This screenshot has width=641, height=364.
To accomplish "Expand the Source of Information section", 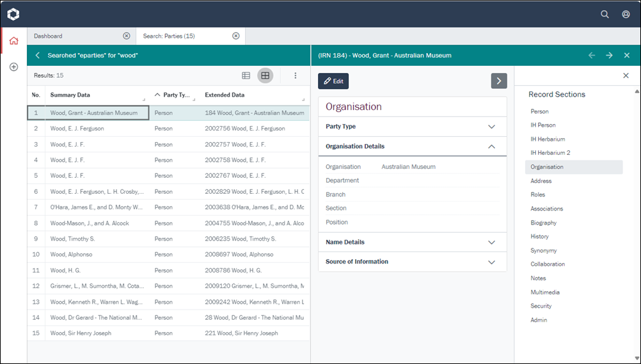I will 491,262.
